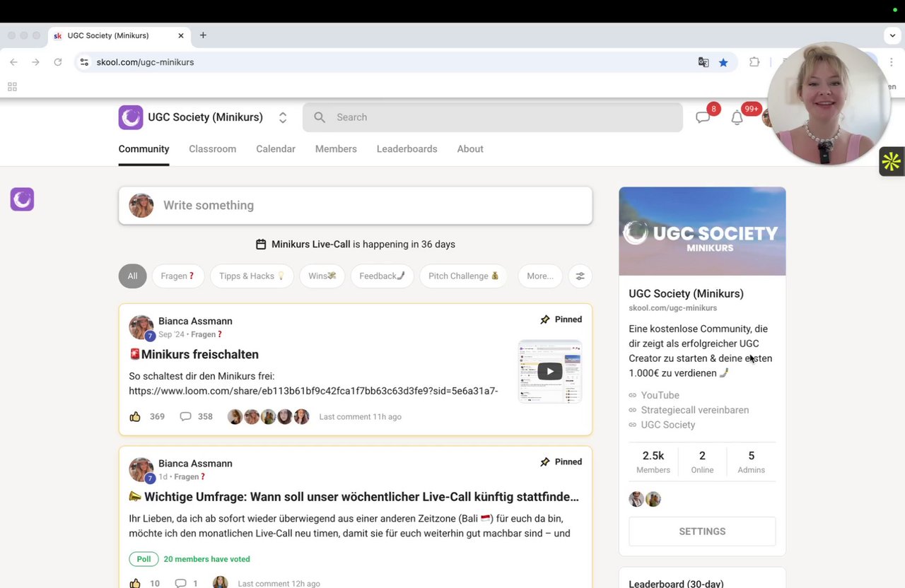This screenshot has width=905, height=588.
Task: Select the All category filter
Action: (x=132, y=276)
